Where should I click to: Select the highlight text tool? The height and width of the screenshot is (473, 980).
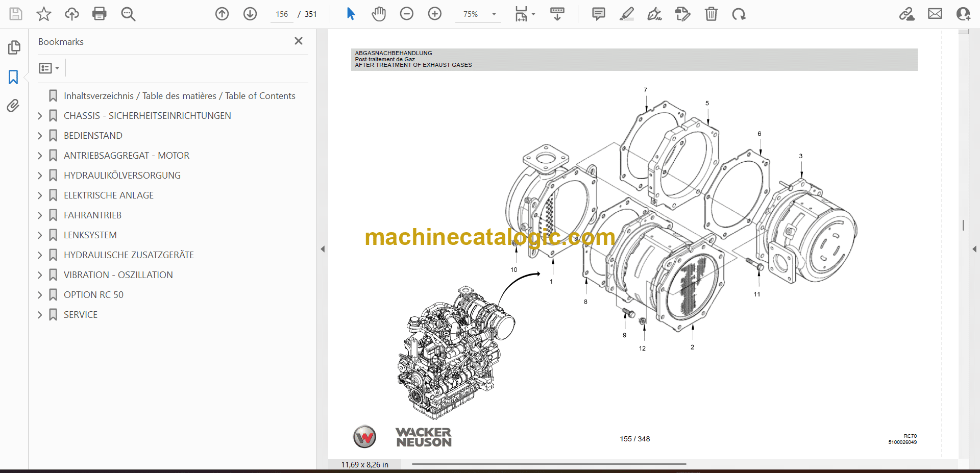[x=626, y=14]
